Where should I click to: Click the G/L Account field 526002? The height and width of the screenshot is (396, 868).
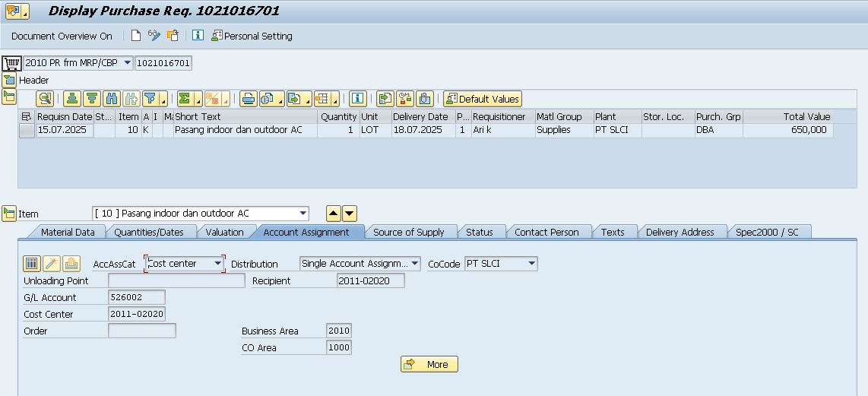pyautogui.click(x=137, y=297)
